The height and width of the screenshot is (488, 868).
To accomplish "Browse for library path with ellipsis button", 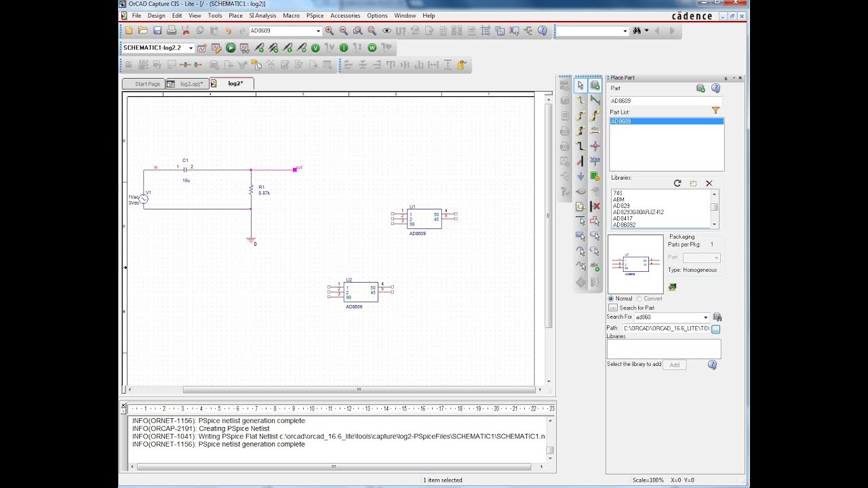I will [715, 329].
